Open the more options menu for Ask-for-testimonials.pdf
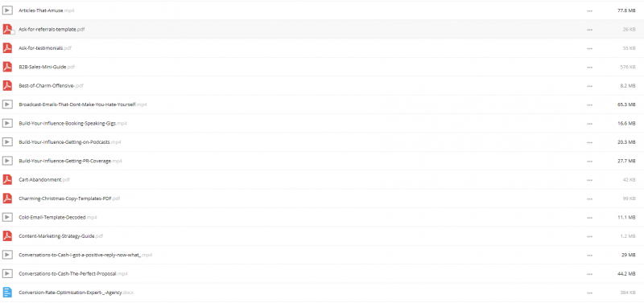644x303 pixels. point(589,48)
